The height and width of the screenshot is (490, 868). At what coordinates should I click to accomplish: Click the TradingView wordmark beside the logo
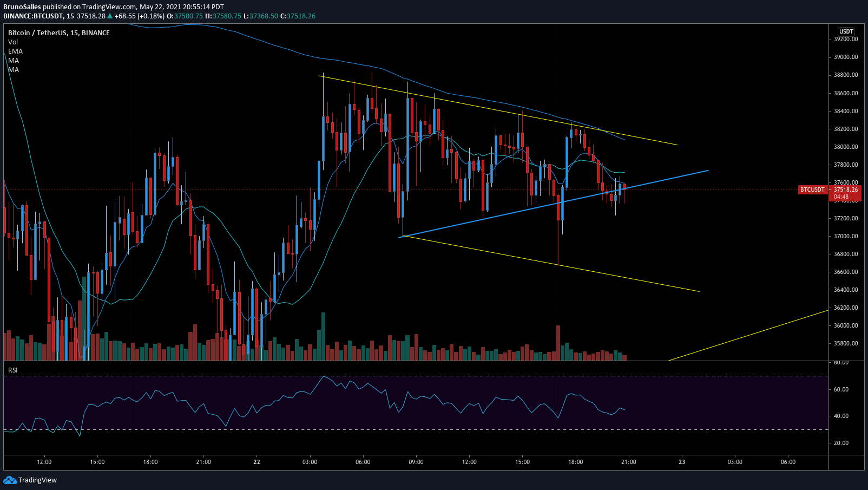[x=37, y=480]
